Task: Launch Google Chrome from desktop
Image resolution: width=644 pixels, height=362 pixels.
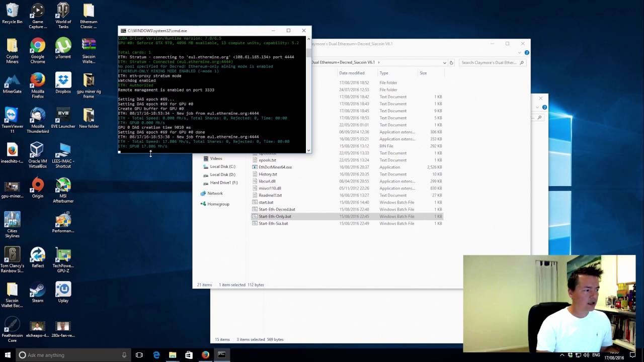Action: (38, 51)
